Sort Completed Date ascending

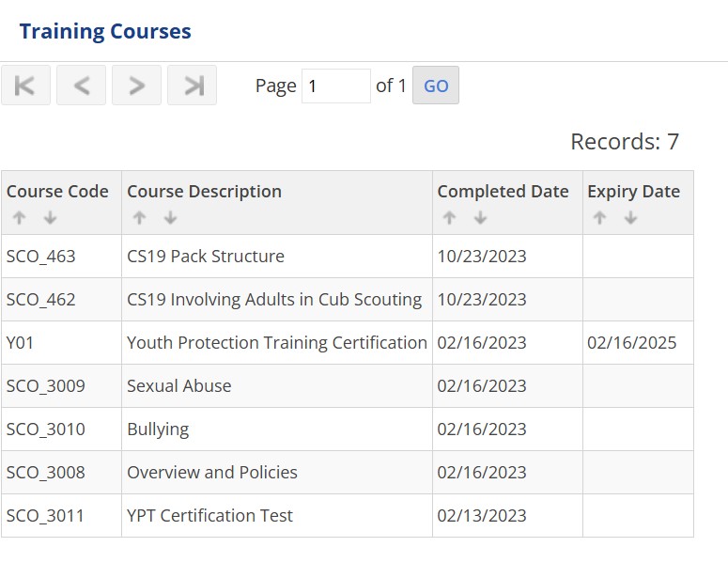click(x=448, y=218)
